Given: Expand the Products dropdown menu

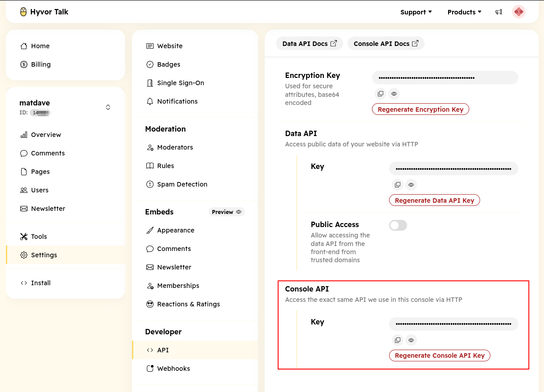Looking at the screenshot, I should tap(464, 12).
